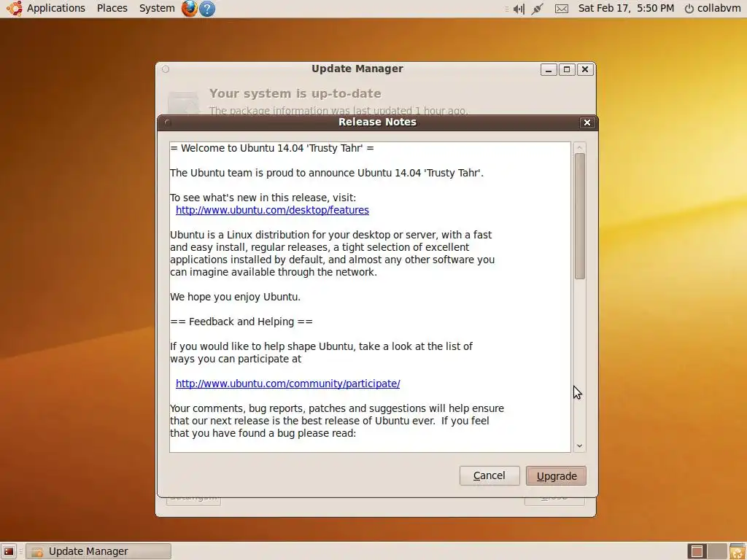Open the mail envelope indicator
This screenshot has width=747, height=560.
tap(562, 9)
